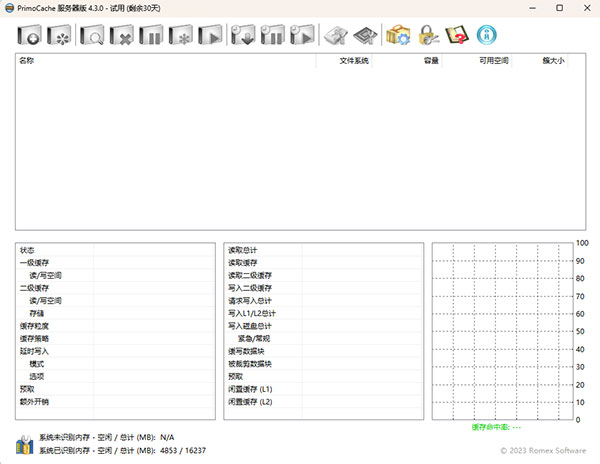Select the 额外开销 row
Viewport: 600px width, 464px height.
point(115,402)
